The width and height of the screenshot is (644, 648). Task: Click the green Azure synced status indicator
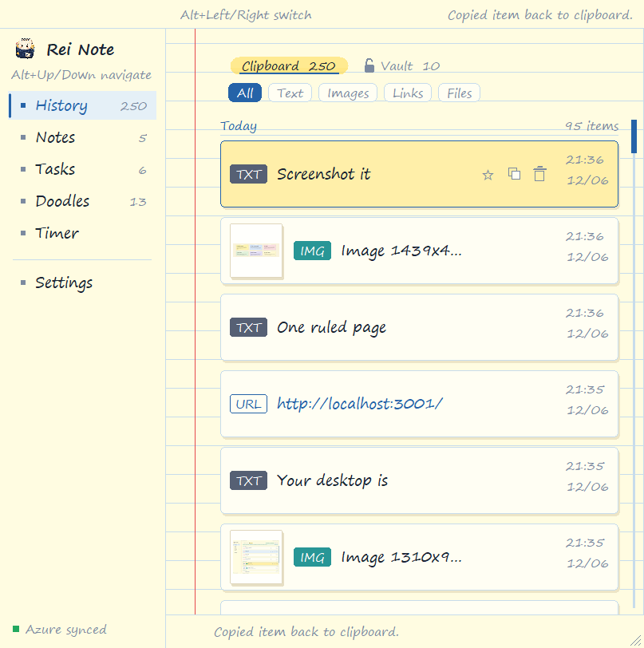click(16, 629)
